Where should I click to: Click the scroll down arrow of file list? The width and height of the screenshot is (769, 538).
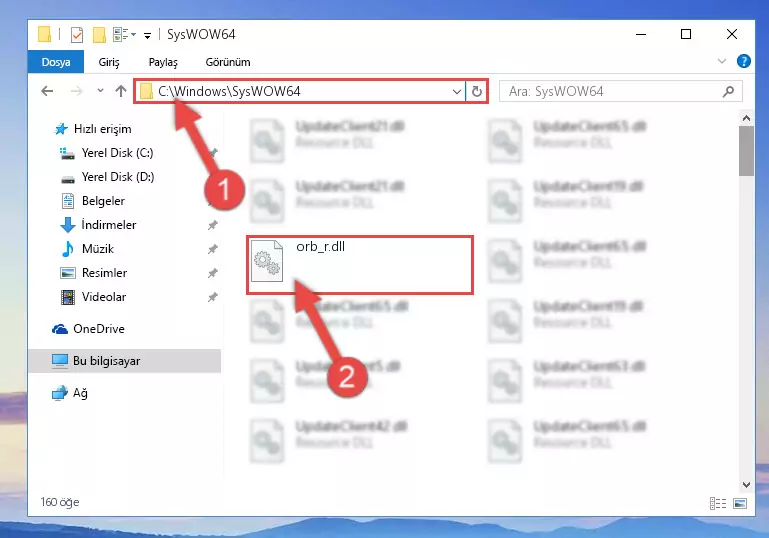746,485
